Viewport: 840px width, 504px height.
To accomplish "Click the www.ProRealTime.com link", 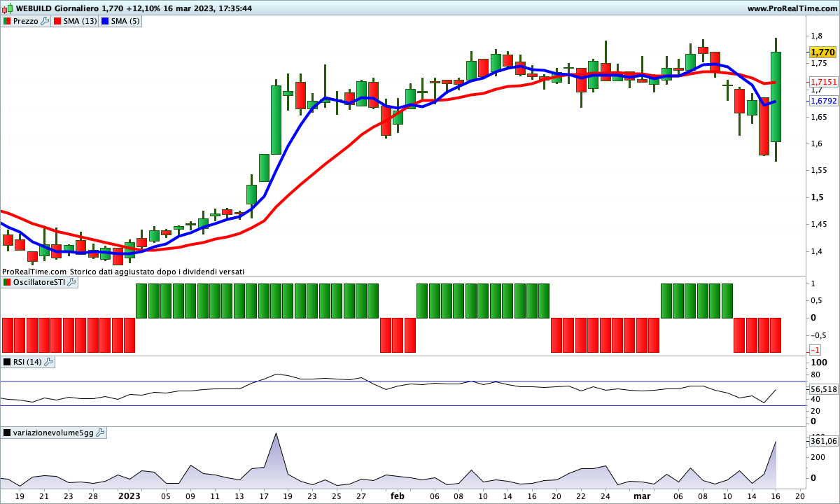I will pyautogui.click(x=792, y=8).
